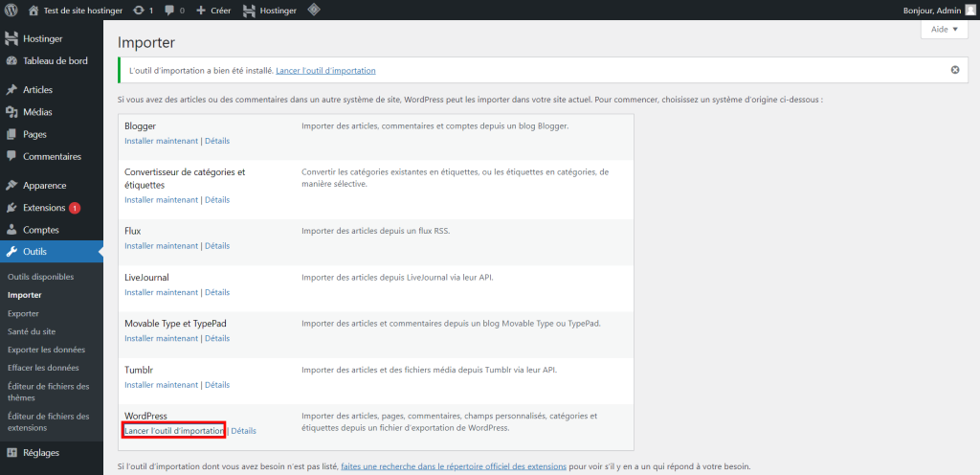
Task: Open Santé du site submenu item
Action: click(x=33, y=331)
